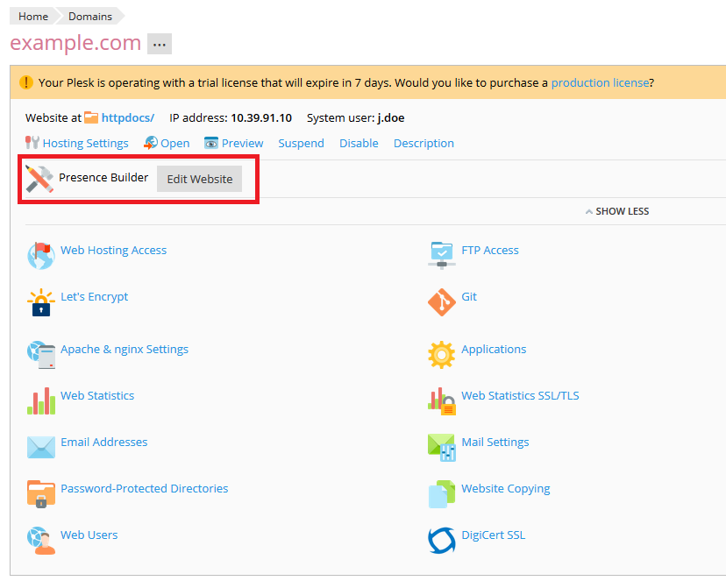Suspend the website
Image resolution: width=726 pixels, height=588 pixels.
pyautogui.click(x=301, y=143)
